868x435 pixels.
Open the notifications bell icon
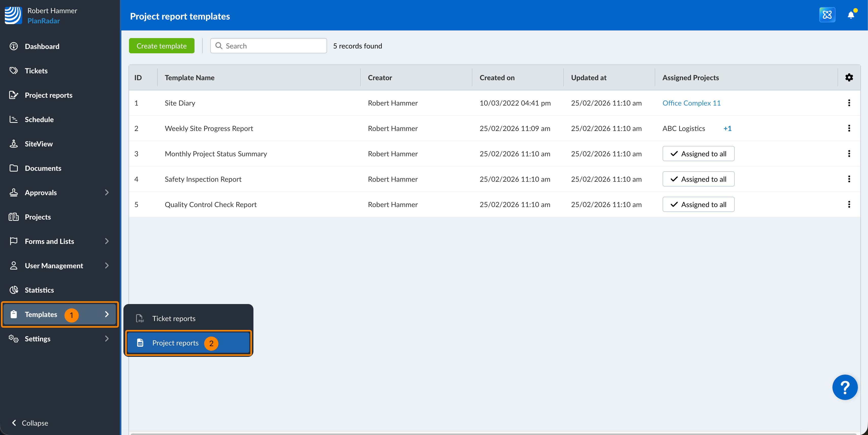click(850, 15)
